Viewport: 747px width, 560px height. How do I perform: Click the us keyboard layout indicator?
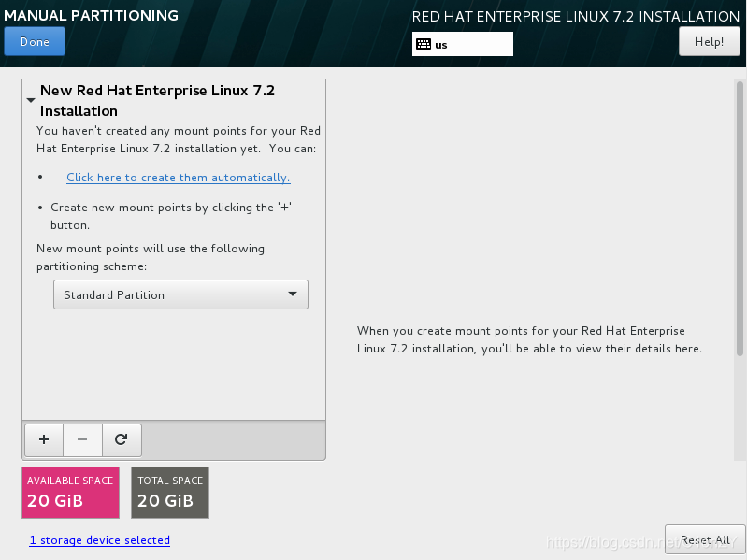[x=463, y=44]
